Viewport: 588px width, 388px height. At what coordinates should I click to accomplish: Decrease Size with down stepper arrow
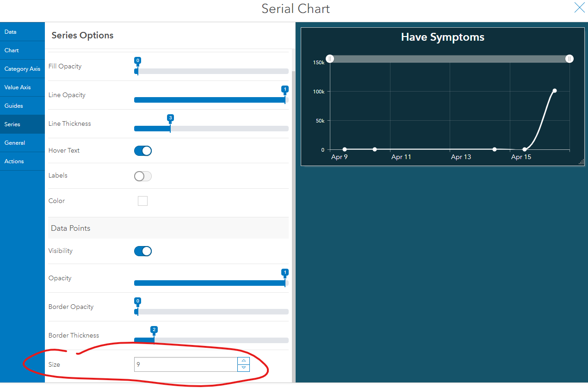243,368
